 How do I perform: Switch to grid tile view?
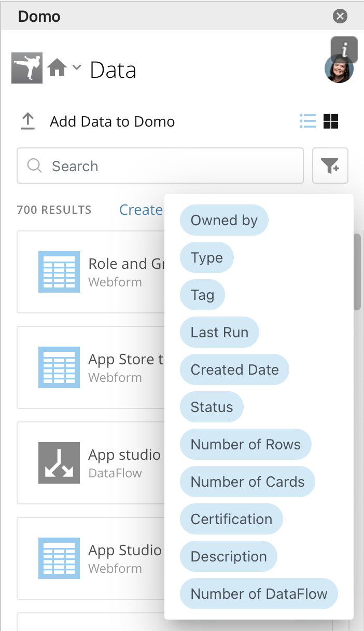(x=331, y=121)
